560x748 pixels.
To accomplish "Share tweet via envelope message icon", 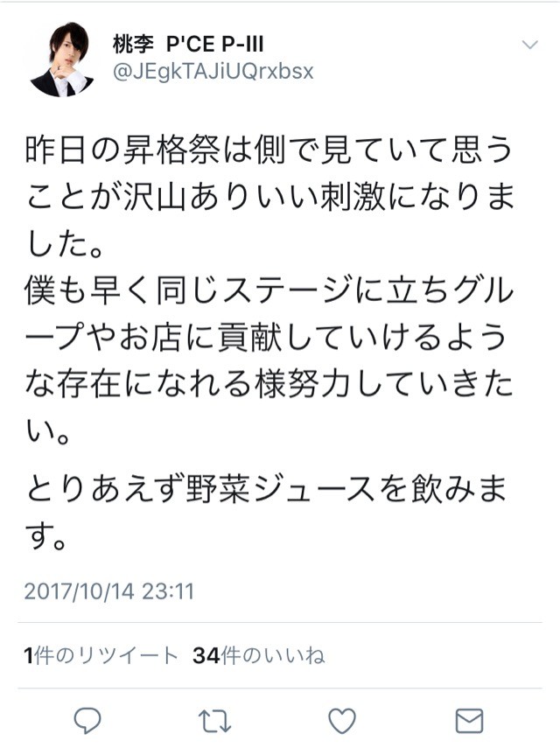I will (469, 720).
